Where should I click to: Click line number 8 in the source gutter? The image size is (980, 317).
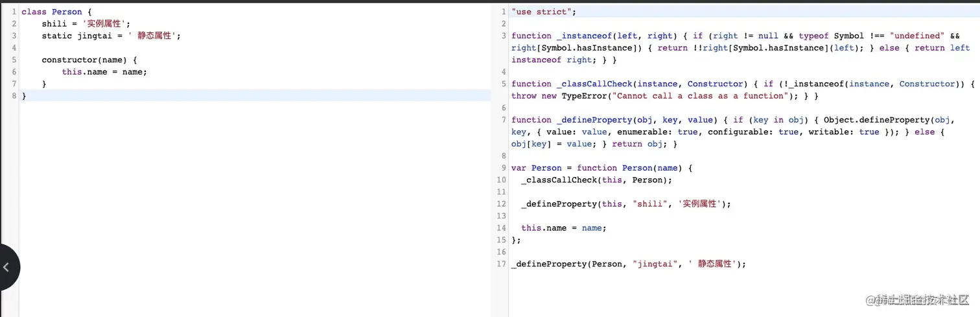point(14,96)
